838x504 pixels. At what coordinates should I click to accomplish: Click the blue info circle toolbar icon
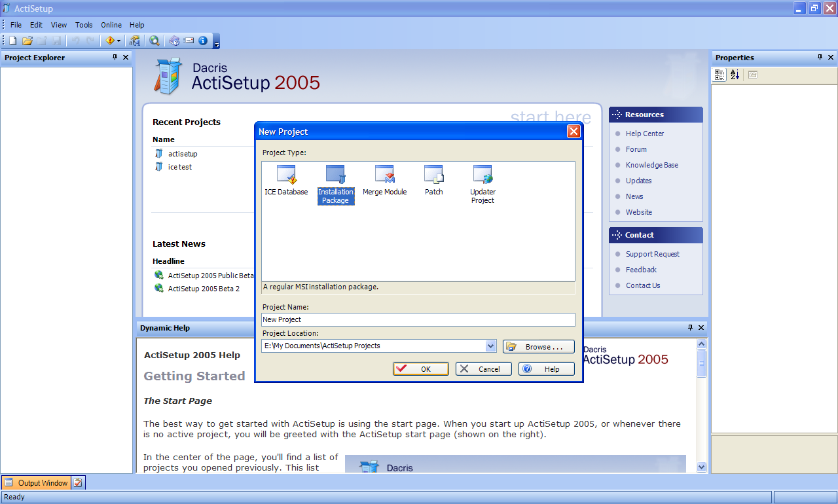click(203, 41)
